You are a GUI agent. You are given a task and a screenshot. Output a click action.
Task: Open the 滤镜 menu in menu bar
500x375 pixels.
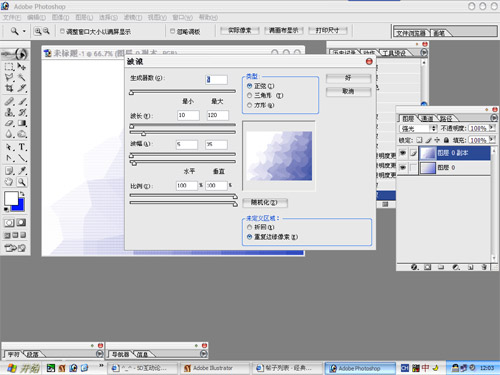tap(133, 17)
